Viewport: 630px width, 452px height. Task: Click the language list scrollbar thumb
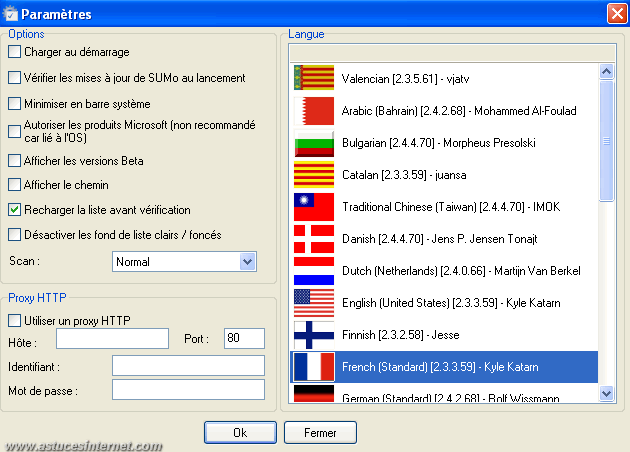tap(607, 141)
